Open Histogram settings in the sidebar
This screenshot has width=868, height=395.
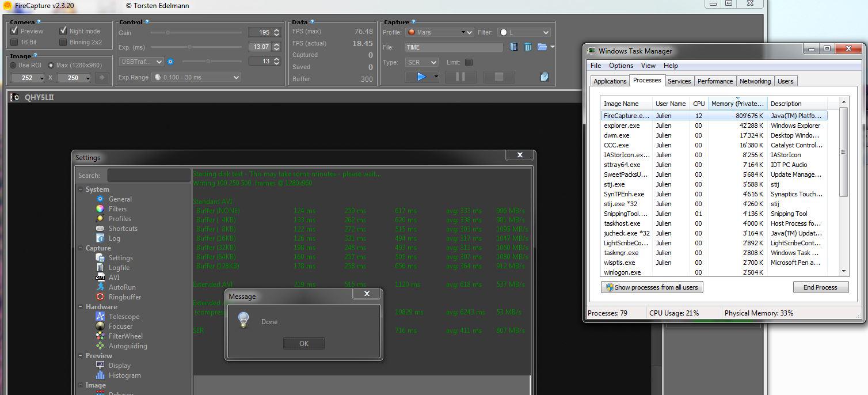tap(124, 375)
